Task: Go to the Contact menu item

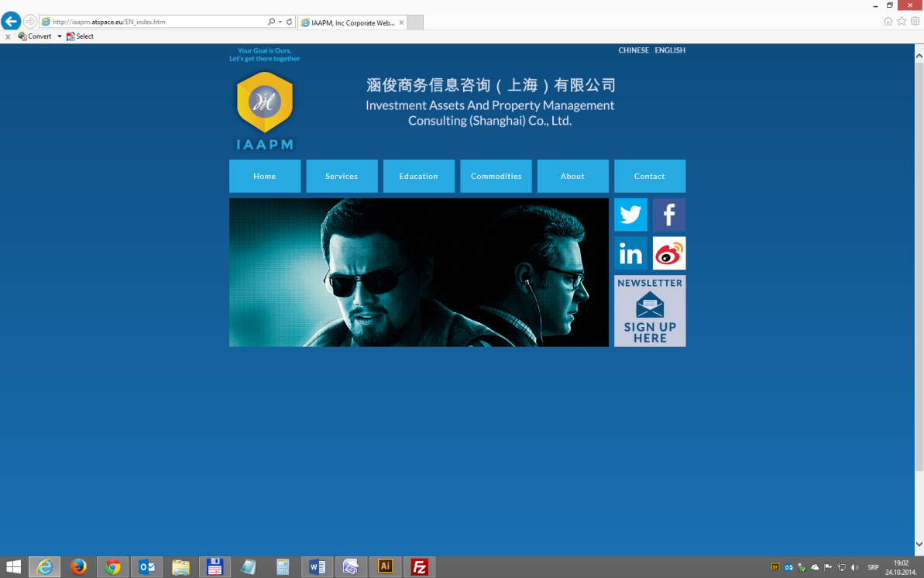Action: coord(649,176)
